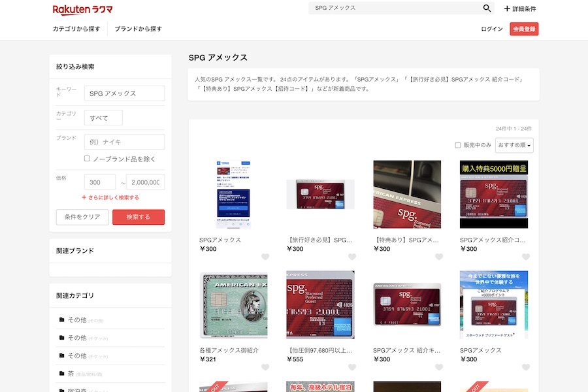Open the 【他圧倒97,680円以上 item title
The width and height of the screenshot is (588, 392).
tap(320, 350)
